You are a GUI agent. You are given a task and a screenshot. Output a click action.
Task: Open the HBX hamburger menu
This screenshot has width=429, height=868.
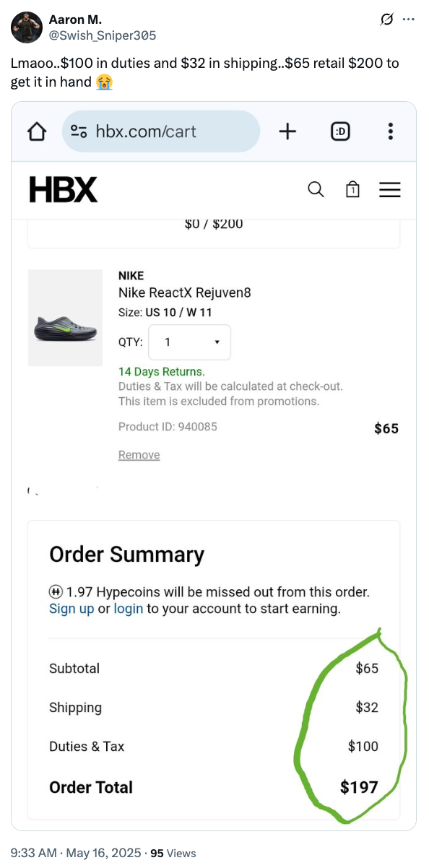tap(390, 189)
